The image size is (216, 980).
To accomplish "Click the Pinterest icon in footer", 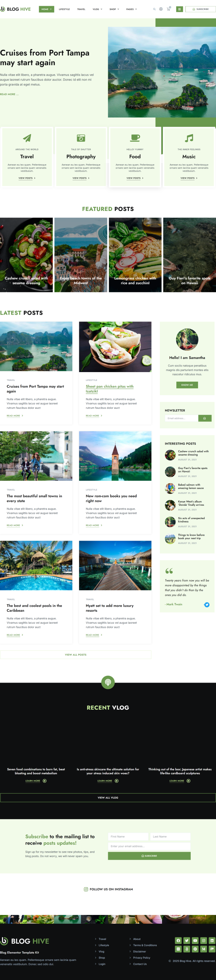I will click(195, 949).
